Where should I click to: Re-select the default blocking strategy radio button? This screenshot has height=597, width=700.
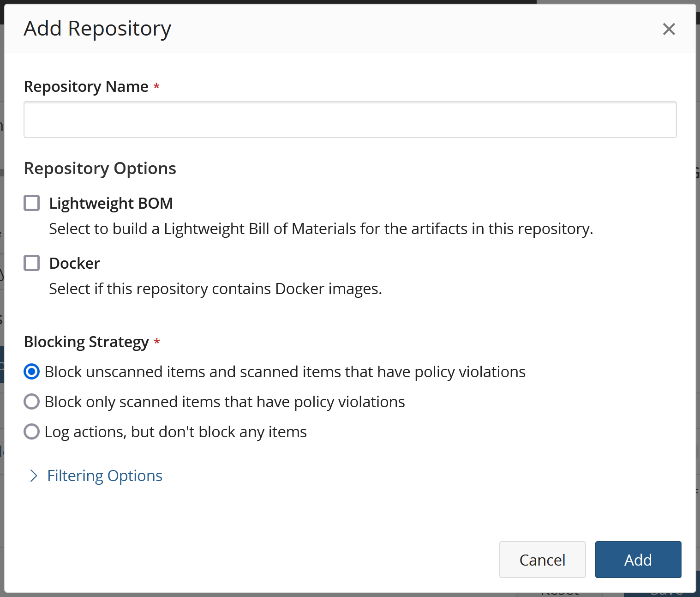[x=31, y=371]
